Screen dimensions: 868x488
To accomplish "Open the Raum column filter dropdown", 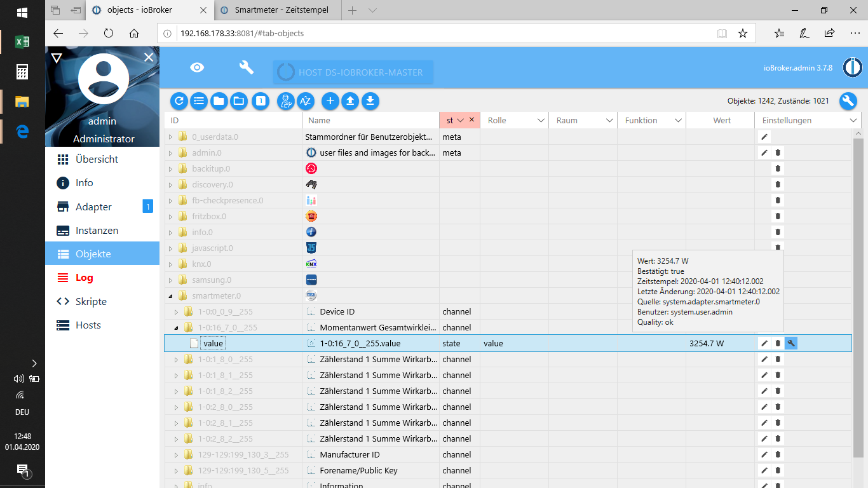I will point(609,120).
